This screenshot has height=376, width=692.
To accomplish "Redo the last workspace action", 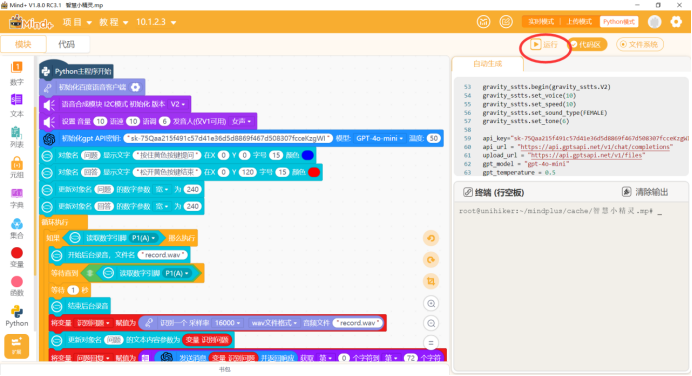I will (431, 259).
